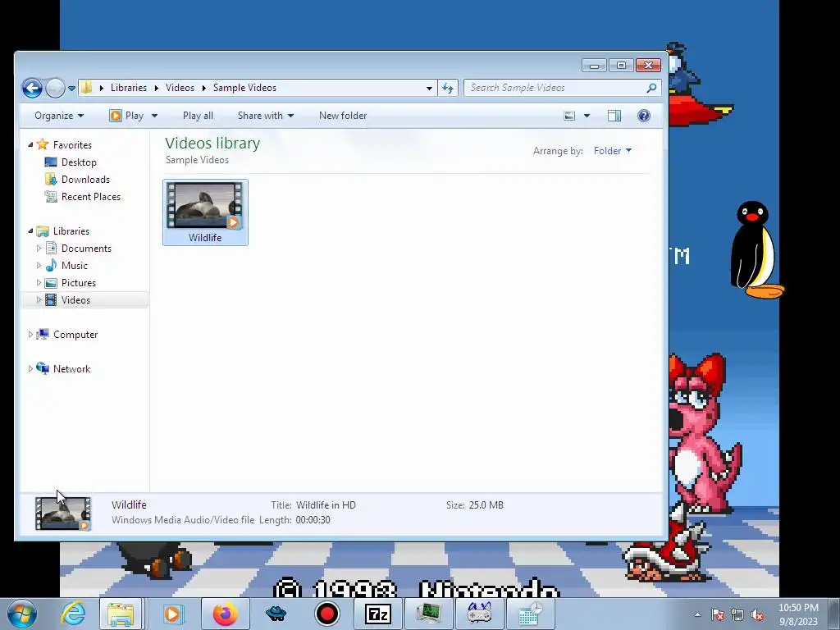This screenshot has width=840, height=630.
Task: Open the Music library
Action: click(75, 265)
